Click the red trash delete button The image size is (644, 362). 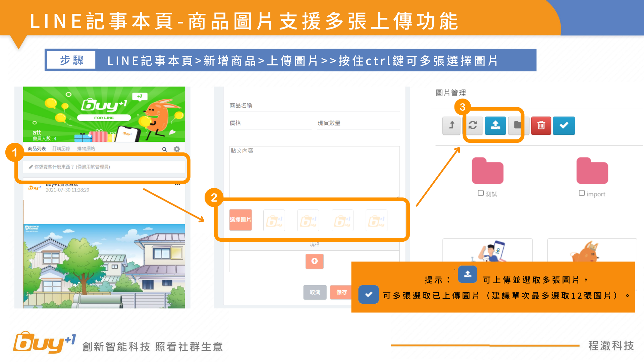[541, 126]
